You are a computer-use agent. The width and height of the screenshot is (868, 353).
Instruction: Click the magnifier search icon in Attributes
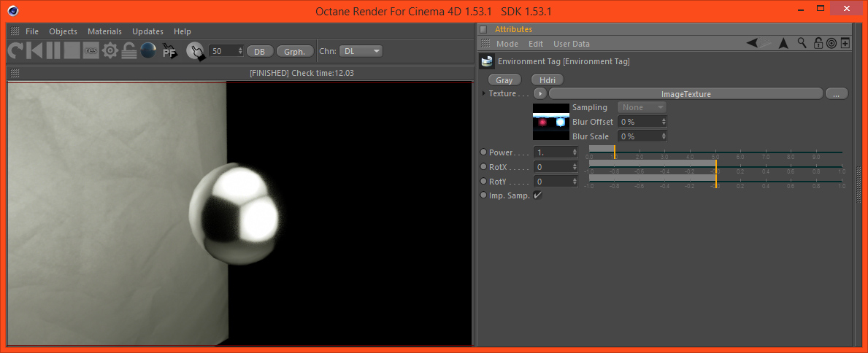click(x=802, y=43)
